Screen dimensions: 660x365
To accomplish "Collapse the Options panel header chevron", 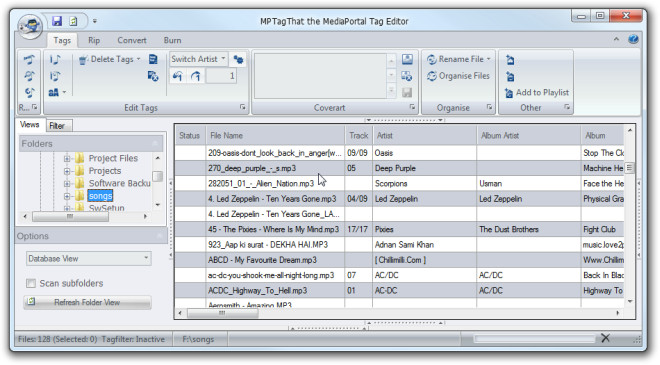I will [x=160, y=236].
